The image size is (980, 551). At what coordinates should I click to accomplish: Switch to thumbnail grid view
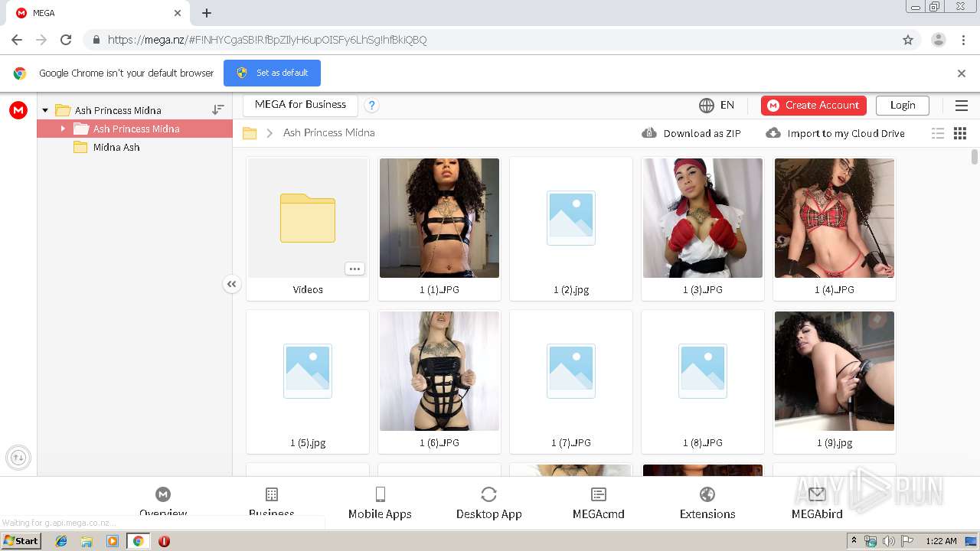[960, 133]
